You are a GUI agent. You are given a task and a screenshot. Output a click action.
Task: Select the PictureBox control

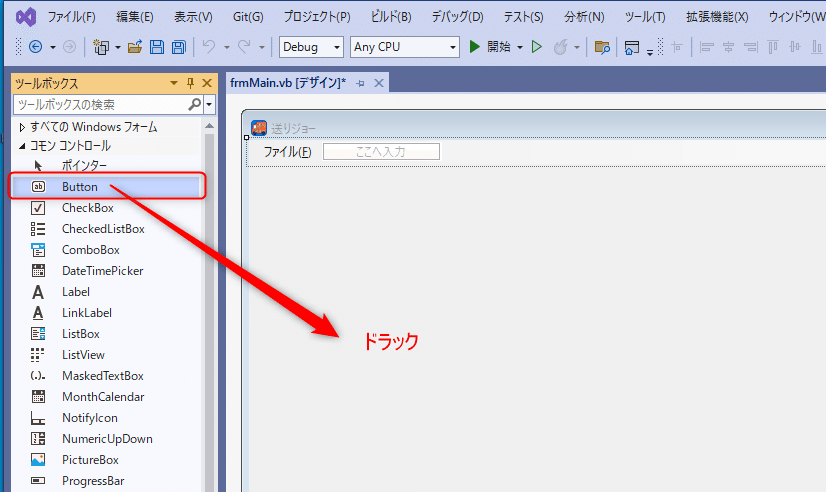[105, 460]
